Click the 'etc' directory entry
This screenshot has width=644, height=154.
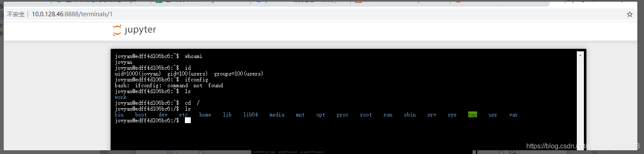coord(184,115)
